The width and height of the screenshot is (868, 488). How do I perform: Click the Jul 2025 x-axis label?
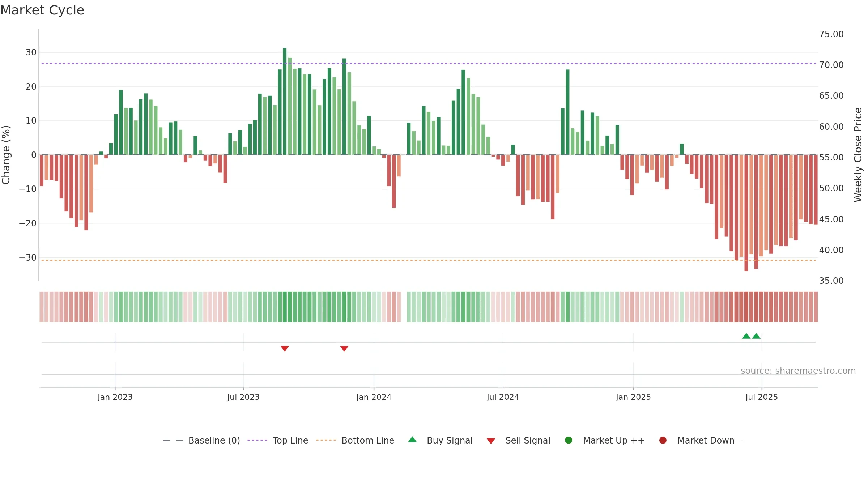click(x=762, y=397)
